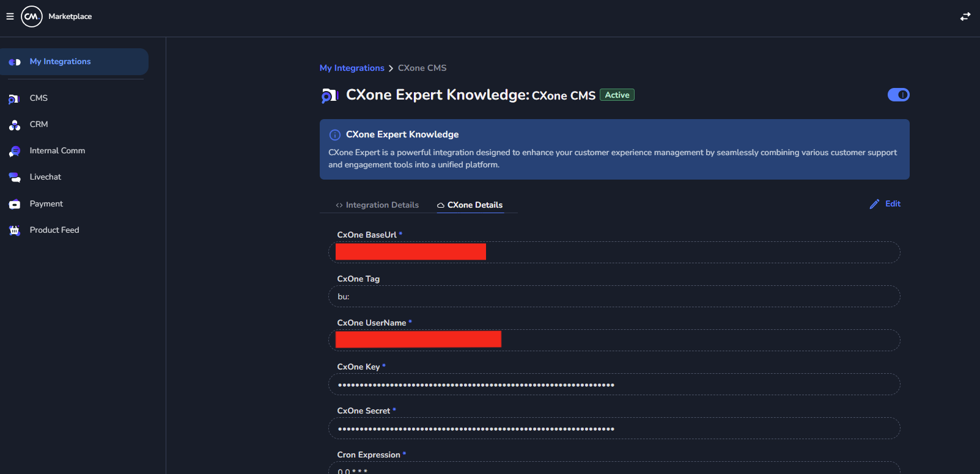This screenshot has width=980, height=474.
Task: Click the CXone Expert Knowledge heading icon
Action: [330, 95]
